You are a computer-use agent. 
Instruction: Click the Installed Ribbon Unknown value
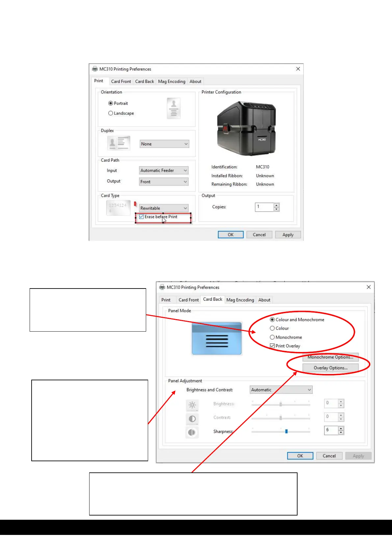coord(265,176)
